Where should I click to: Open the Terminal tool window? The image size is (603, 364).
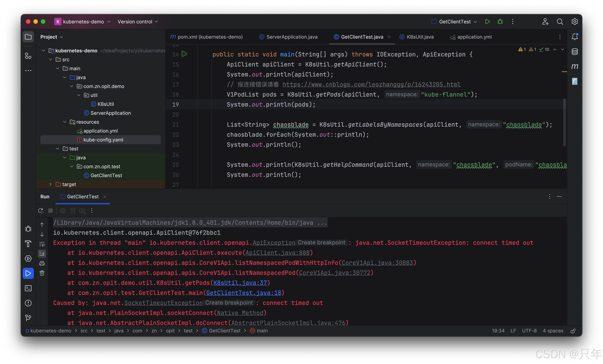coord(28,288)
